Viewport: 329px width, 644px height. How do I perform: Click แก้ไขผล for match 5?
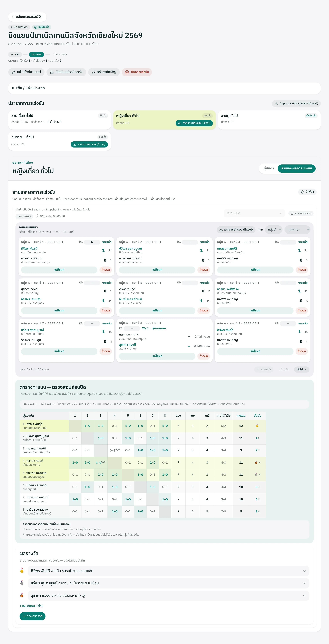click(157, 310)
